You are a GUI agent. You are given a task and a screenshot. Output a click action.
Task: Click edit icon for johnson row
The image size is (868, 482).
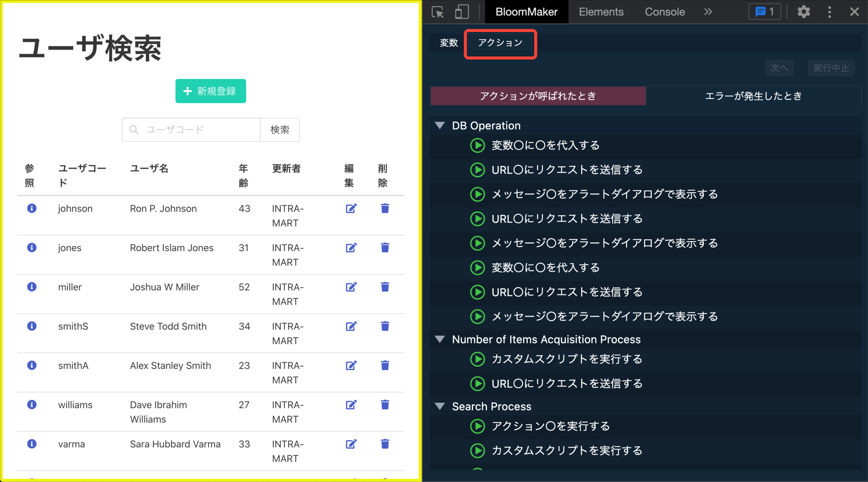(x=351, y=208)
